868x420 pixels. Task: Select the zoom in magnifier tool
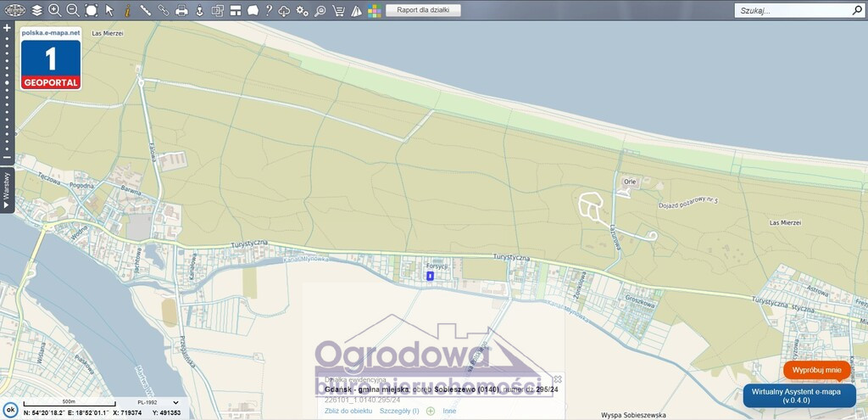click(x=55, y=10)
